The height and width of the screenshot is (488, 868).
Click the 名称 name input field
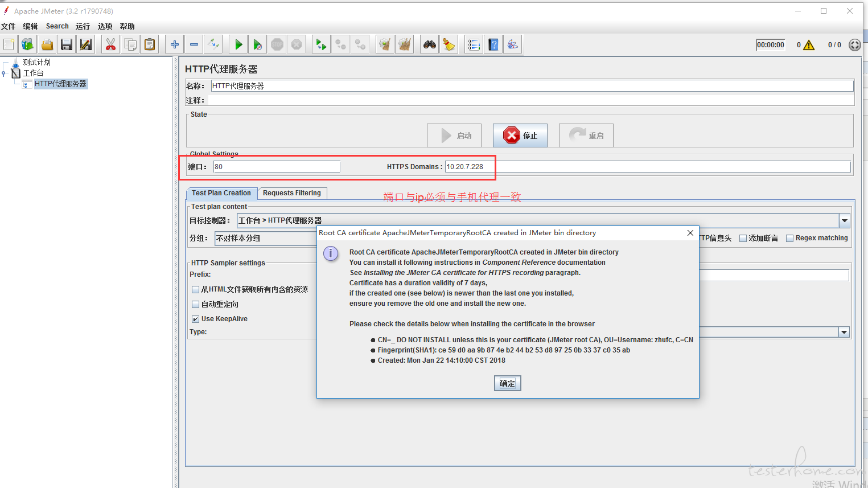(532, 86)
